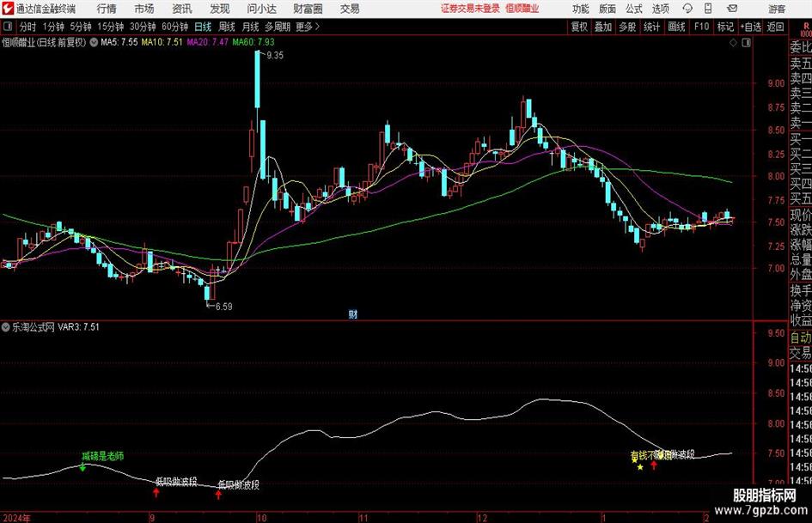Screen dimensions: 812x523
Task: Click the MA5: 7.55 indicator label
Action: 119,42
